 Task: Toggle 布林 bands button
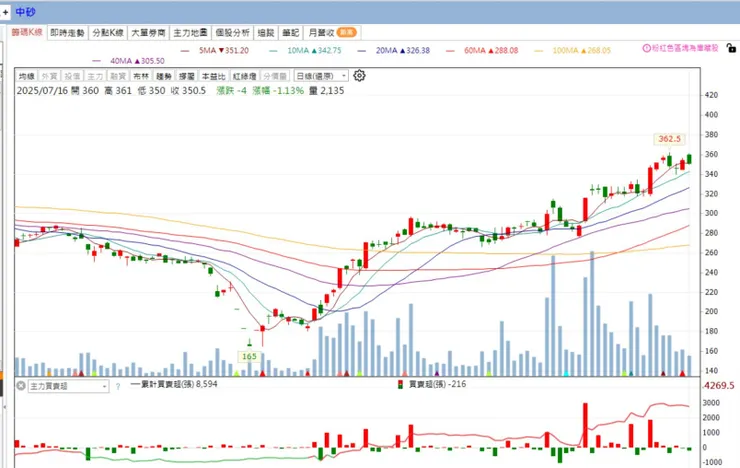(141, 76)
